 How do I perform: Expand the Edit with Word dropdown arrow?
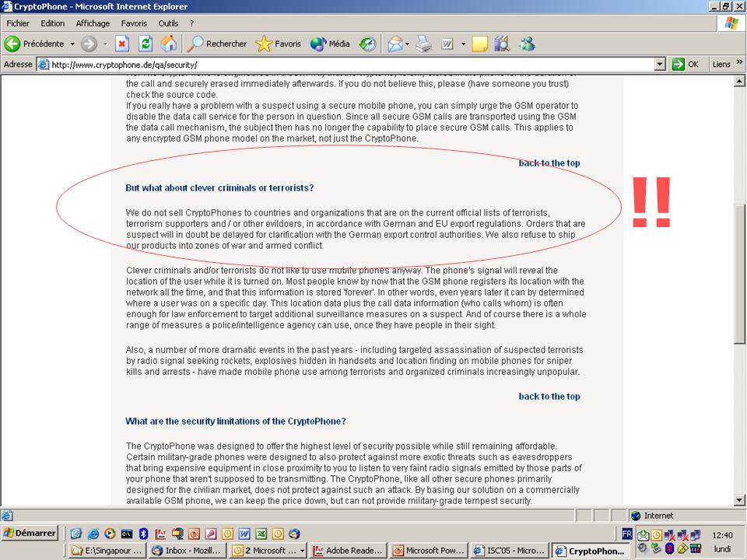(x=463, y=44)
